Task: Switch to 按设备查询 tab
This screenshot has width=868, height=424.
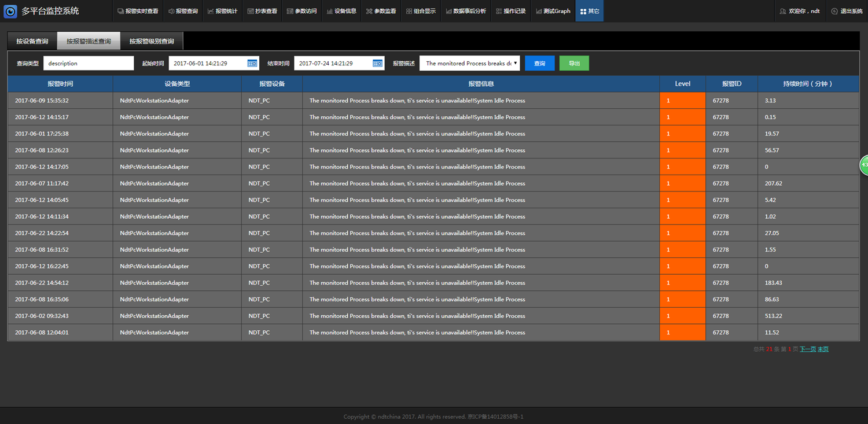Action: (x=32, y=41)
